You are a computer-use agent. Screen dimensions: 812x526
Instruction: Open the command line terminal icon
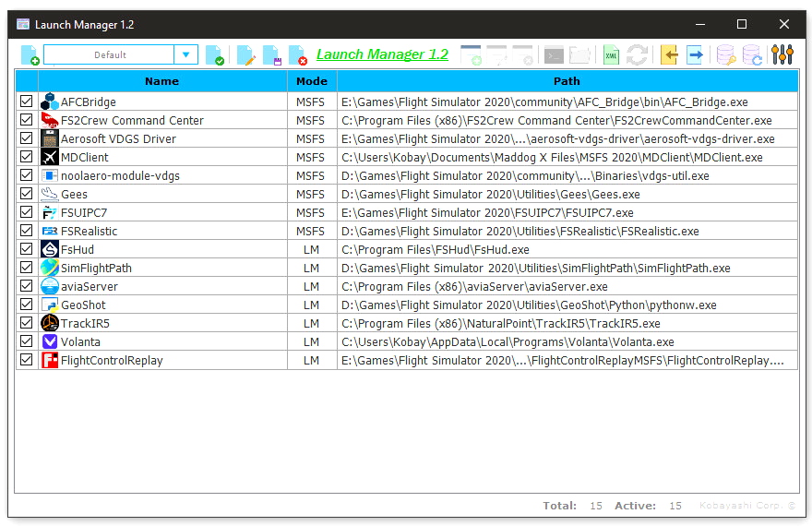(x=554, y=54)
